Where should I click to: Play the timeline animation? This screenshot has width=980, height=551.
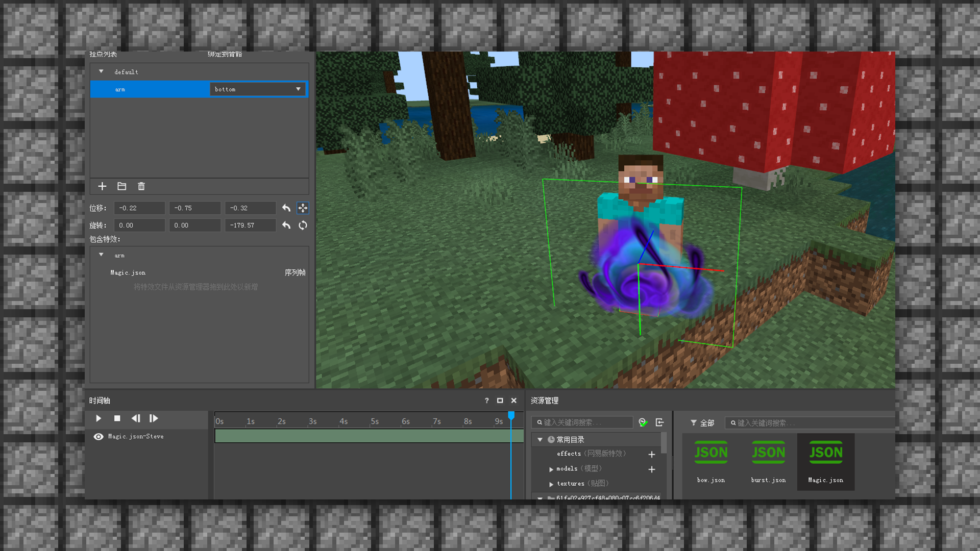click(x=99, y=418)
